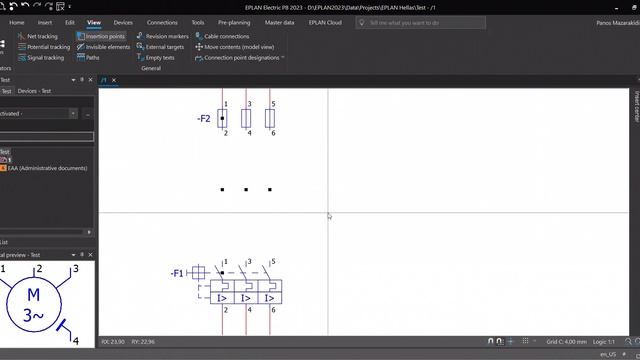This screenshot has width=640, height=360.
Task: Pin the page navigator panel
Action: (x=82, y=80)
